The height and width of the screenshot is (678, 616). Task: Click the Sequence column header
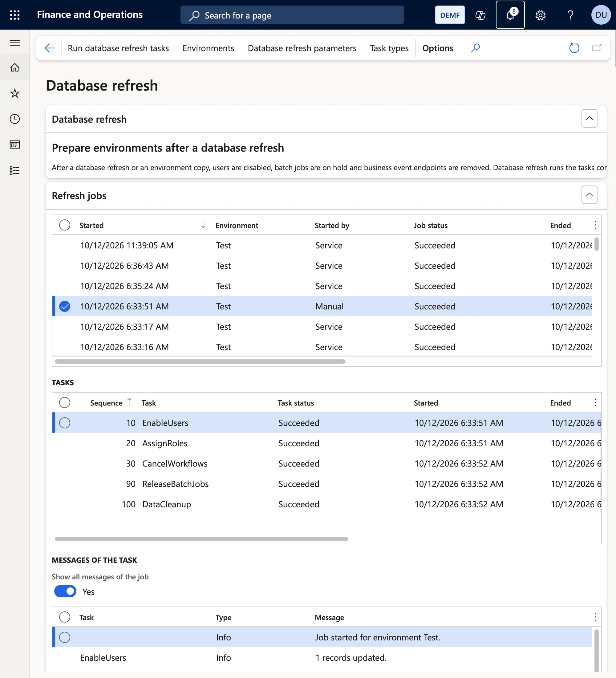pos(106,403)
